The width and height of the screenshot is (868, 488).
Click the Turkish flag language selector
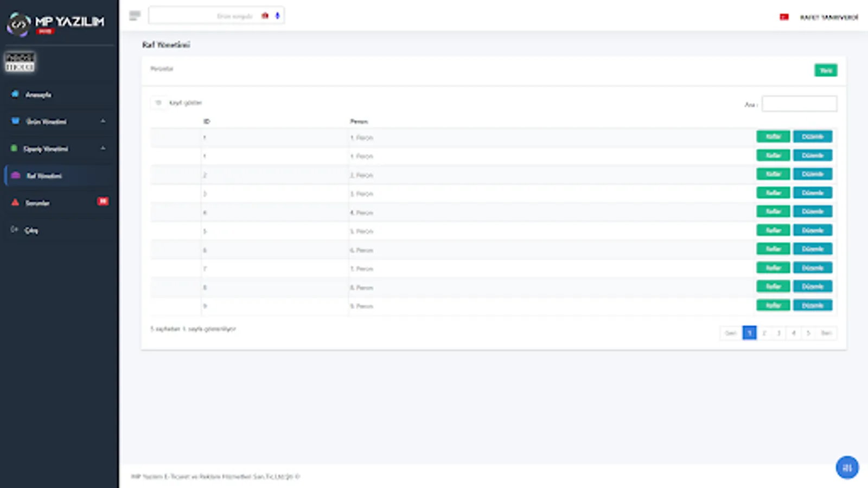pyautogui.click(x=783, y=16)
